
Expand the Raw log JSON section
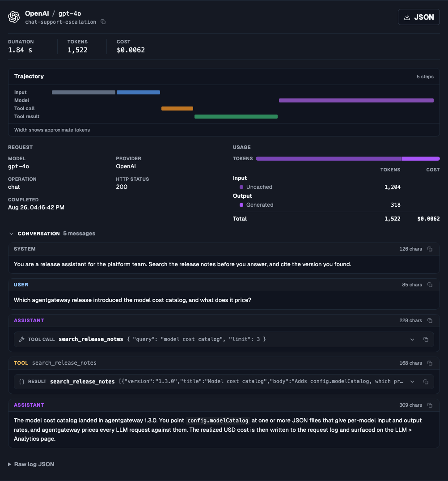click(x=31, y=464)
